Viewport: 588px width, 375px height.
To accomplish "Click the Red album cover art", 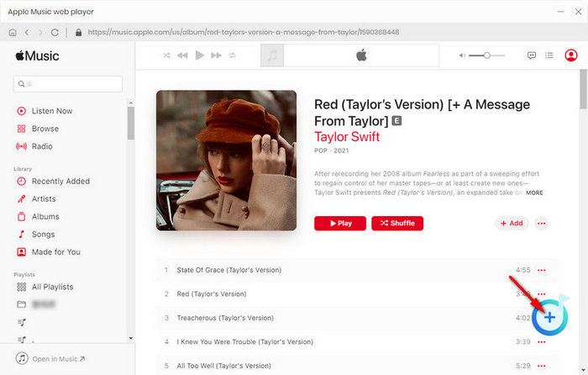I will click(226, 161).
